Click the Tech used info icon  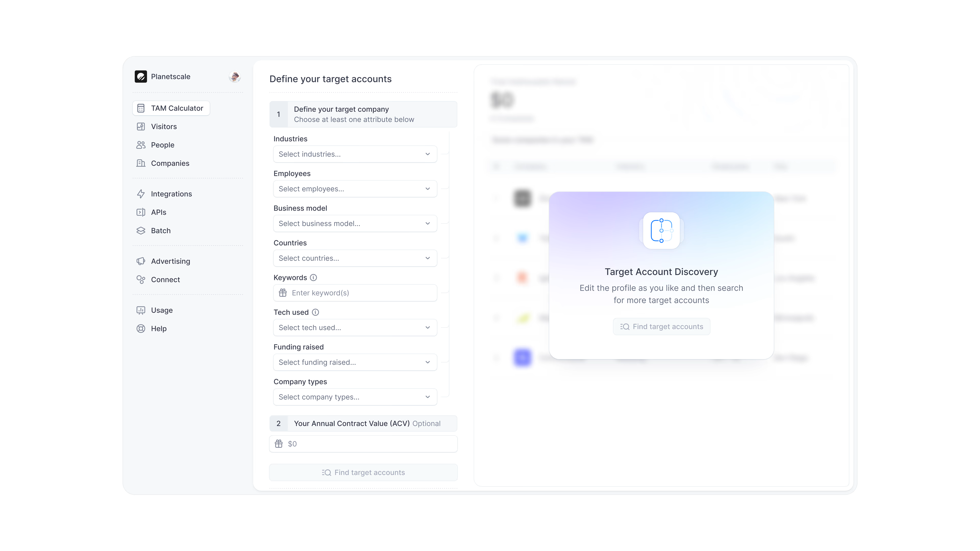tap(315, 312)
